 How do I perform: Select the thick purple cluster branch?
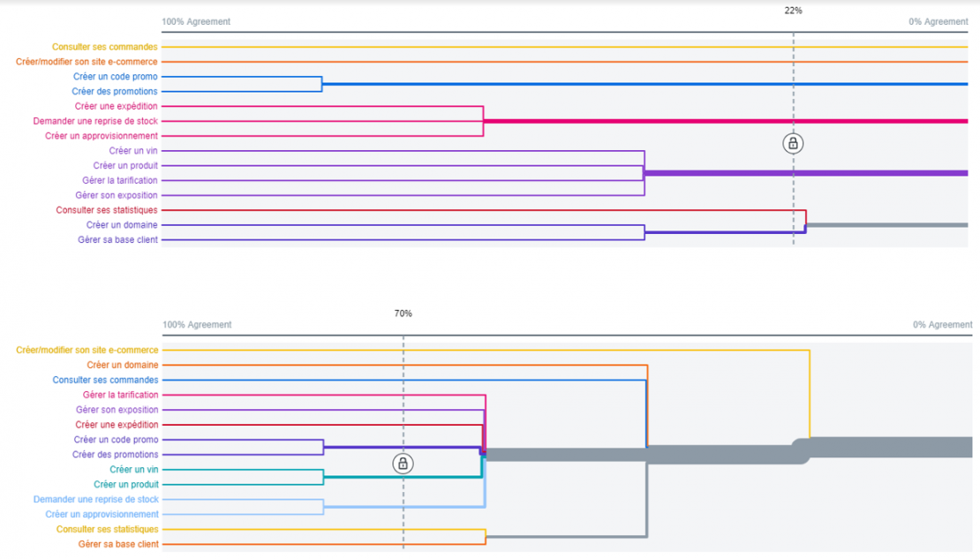point(803,173)
